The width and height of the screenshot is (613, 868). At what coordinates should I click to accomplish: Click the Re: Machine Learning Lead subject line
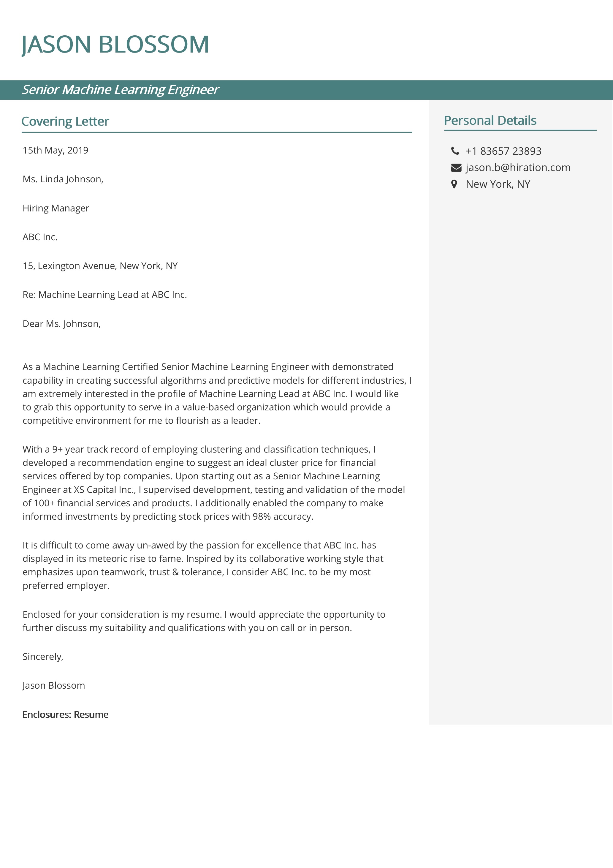pos(105,295)
